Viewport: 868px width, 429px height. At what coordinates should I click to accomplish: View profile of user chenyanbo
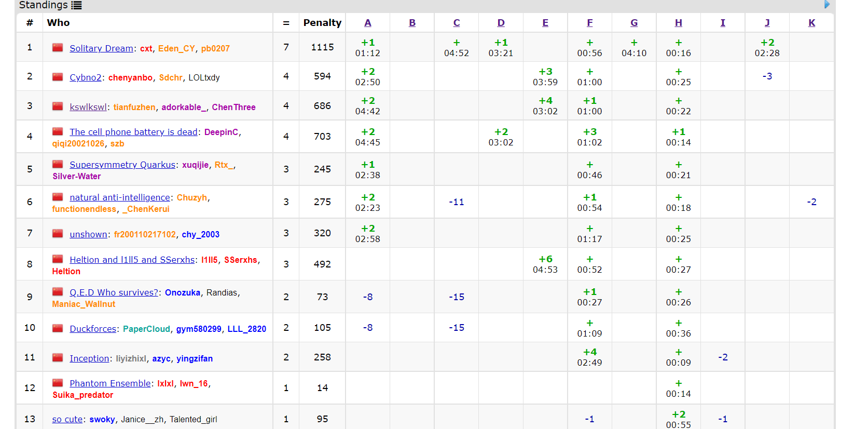pos(130,77)
